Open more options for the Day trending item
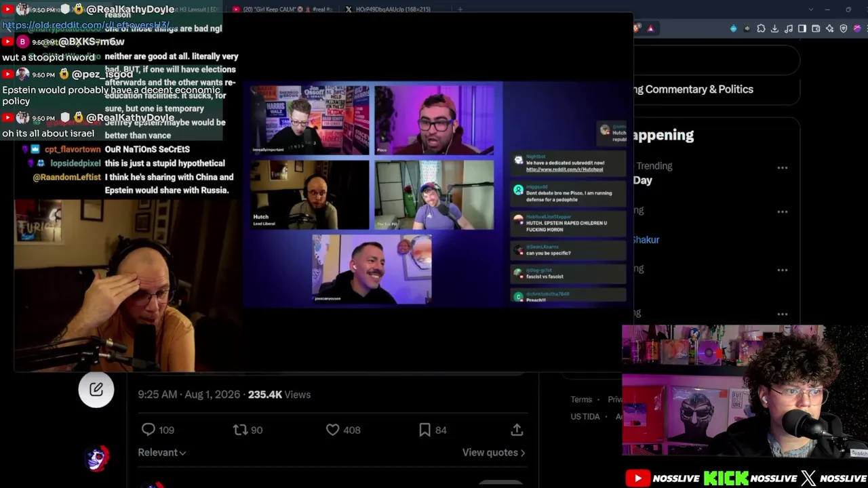The height and width of the screenshot is (488, 868). tap(783, 168)
